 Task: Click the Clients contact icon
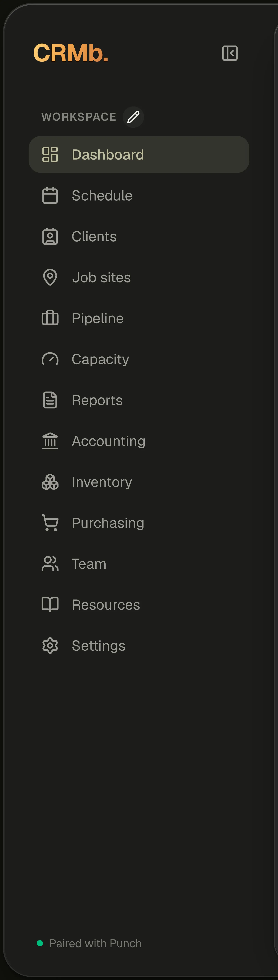click(x=50, y=237)
